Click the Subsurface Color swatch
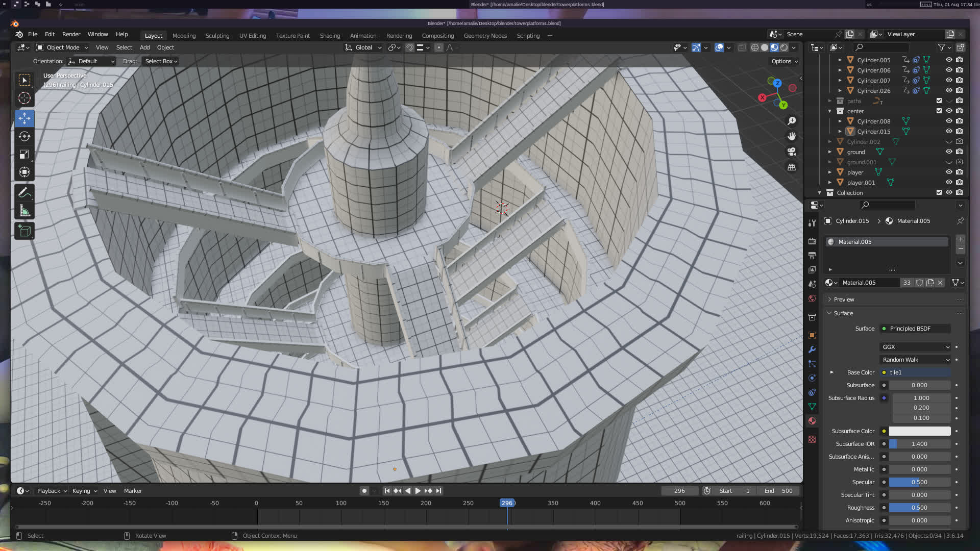980x551 pixels. coord(919,431)
